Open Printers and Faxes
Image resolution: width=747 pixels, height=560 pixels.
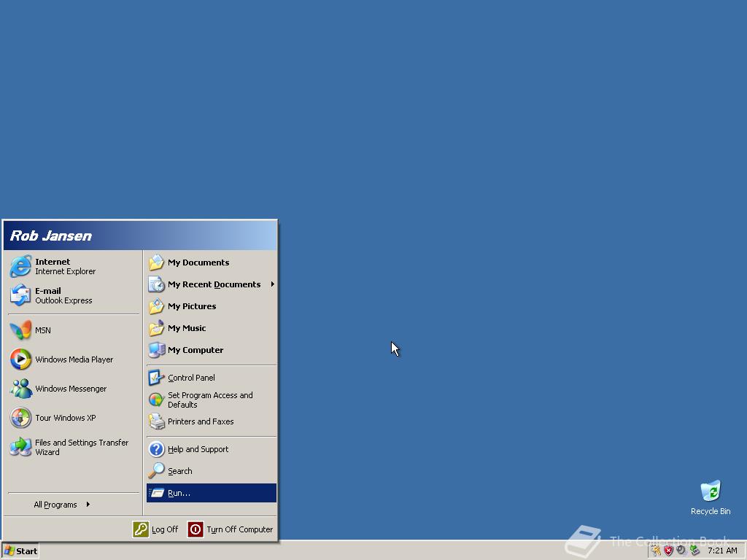coord(212,421)
